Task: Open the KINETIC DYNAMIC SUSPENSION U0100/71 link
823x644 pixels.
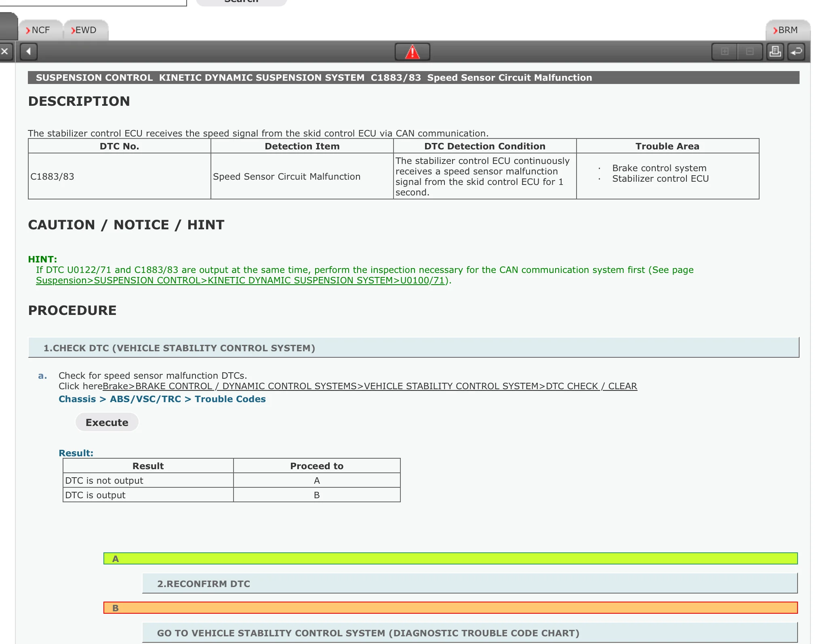Action: (x=240, y=280)
